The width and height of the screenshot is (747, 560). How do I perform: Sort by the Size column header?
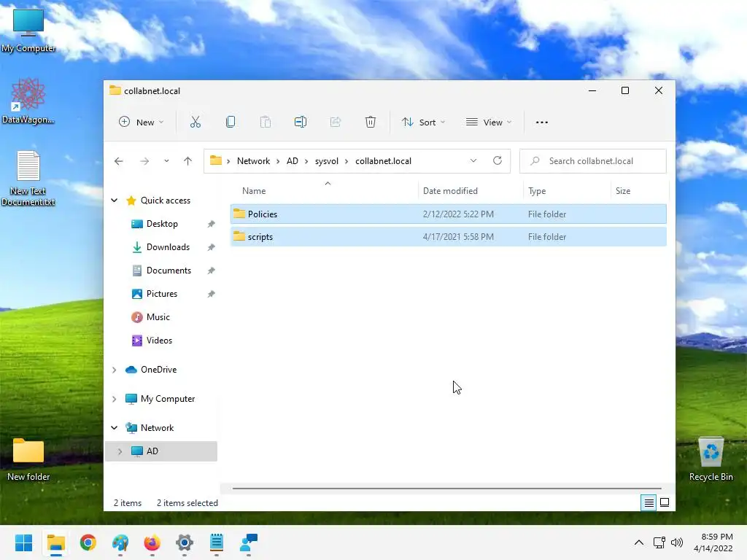(x=639, y=191)
